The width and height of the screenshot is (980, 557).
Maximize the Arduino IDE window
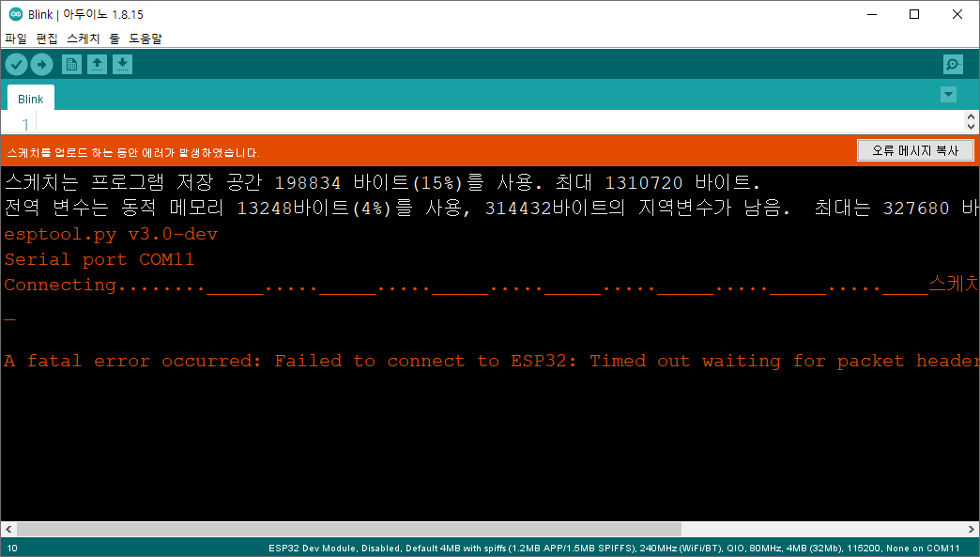914,14
